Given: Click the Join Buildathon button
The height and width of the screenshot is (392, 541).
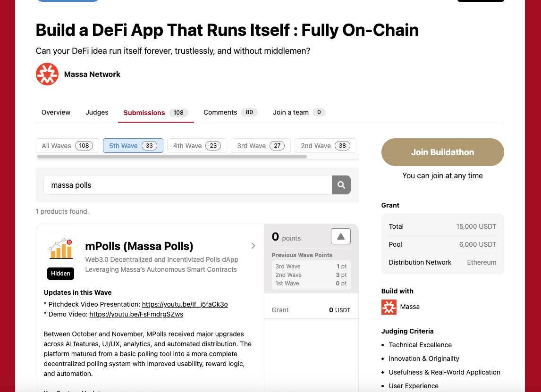Looking at the screenshot, I should tap(443, 152).
